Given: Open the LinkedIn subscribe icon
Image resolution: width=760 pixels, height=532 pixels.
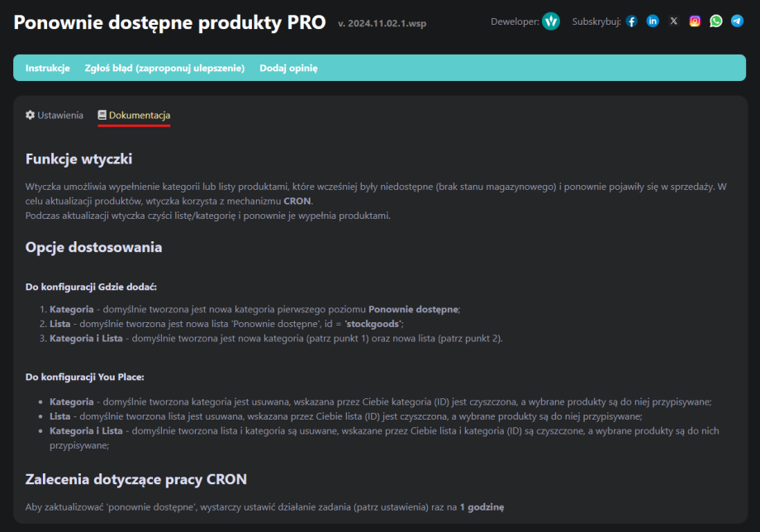Looking at the screenshot, I should (653, 21).
